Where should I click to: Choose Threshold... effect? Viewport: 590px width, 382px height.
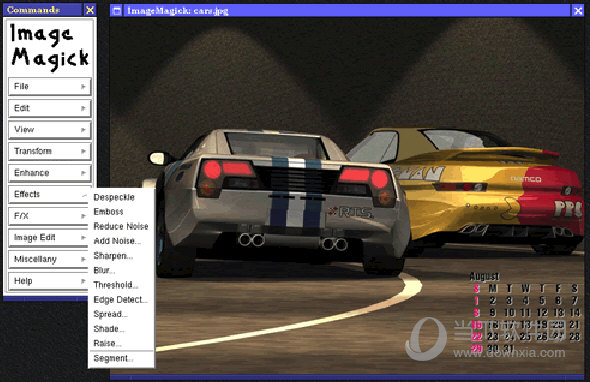click(x=121, y=285)
